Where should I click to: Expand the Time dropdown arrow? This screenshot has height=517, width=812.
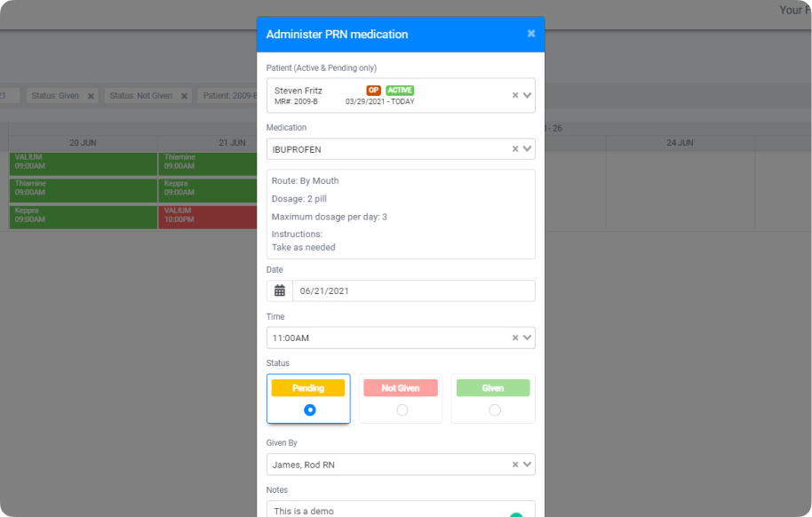coord(527,338)
